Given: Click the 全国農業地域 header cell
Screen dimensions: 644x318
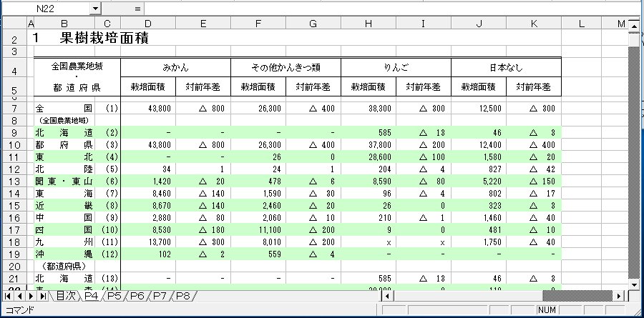Looking at the screenshot, I should coord(77,77).
